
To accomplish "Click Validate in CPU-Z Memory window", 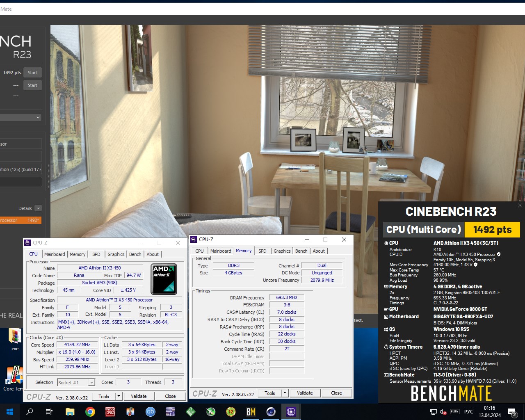I will (x=305, y=393).
